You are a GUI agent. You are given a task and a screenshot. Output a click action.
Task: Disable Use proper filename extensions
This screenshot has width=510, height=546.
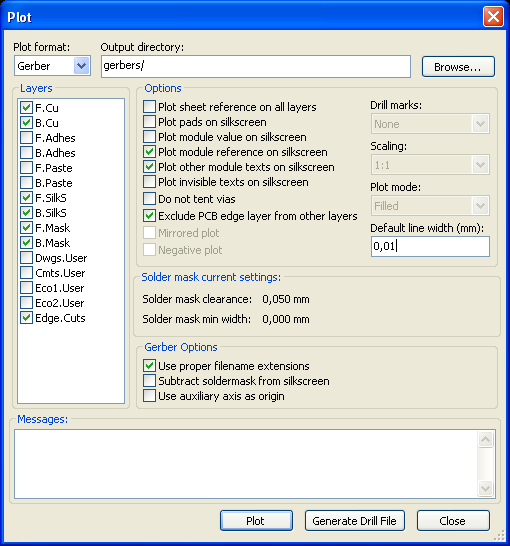tap(149, 366)
